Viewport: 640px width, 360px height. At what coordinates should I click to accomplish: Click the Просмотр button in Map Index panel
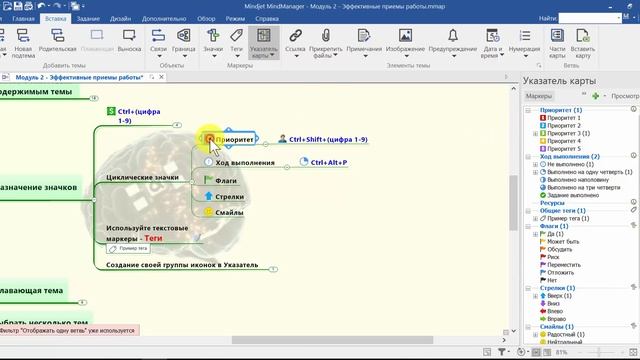point(625,96)
